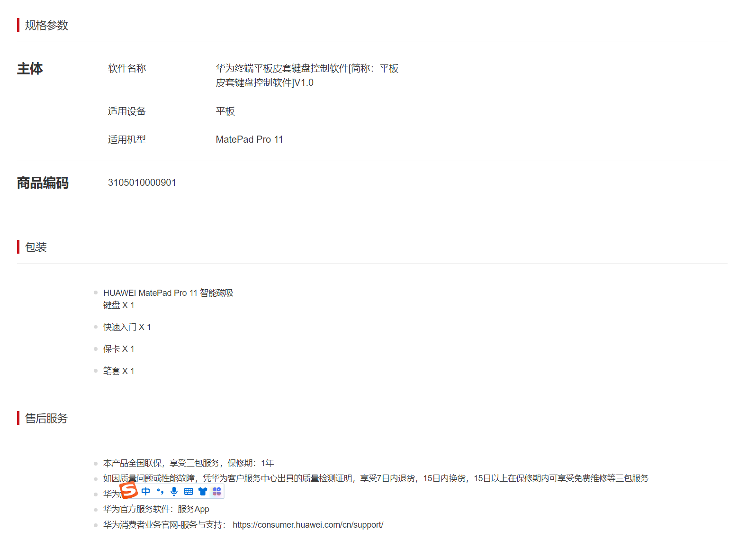Click the 保修期：1年 warranty line
756x540 pixels.
tap(189, 463)
